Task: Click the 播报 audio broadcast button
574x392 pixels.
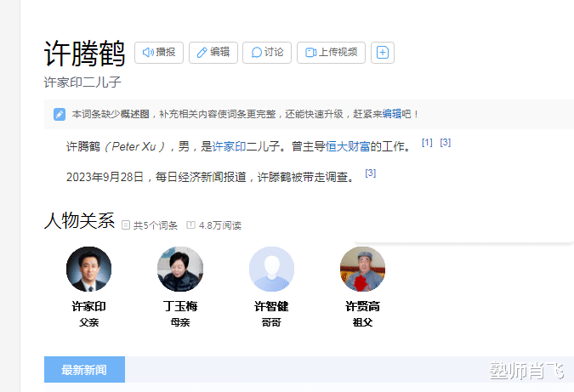Action: [x=159, y=53]
